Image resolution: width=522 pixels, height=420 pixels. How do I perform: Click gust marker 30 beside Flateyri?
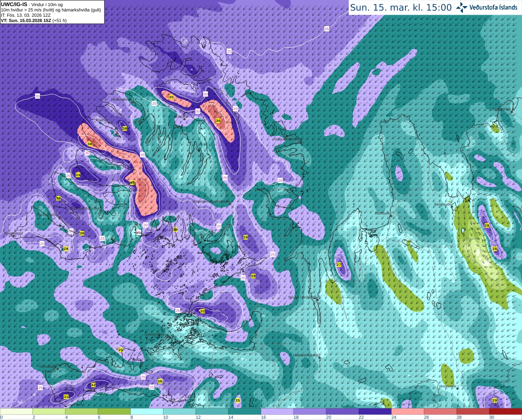coord(125,128)
